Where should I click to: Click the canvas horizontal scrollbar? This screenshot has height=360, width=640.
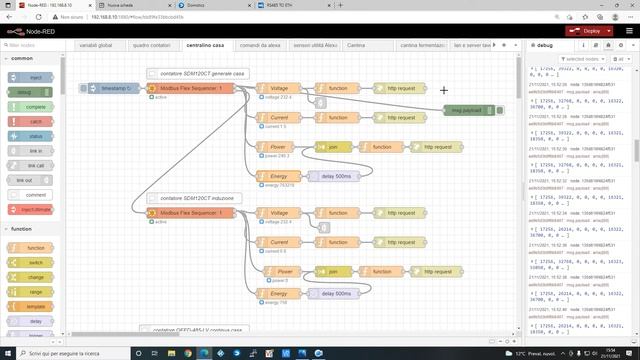(126, 334)
